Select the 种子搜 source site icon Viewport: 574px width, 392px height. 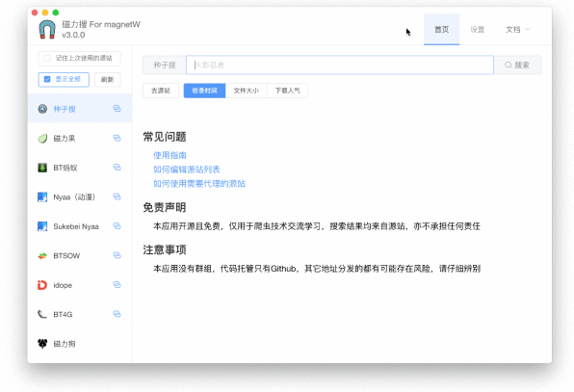42,109
